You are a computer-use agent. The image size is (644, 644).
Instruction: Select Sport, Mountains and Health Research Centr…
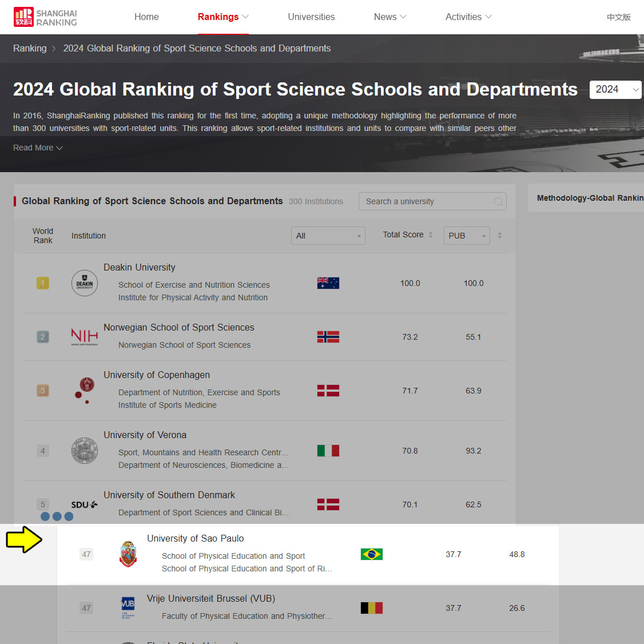coord(203,452)
